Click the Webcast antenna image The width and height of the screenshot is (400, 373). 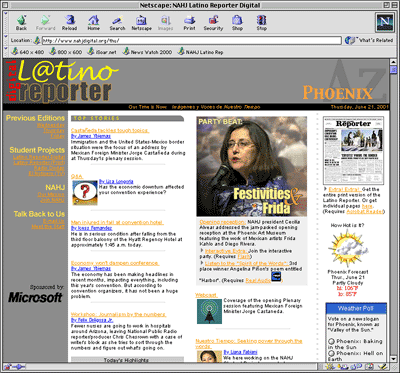pos(209,311)
